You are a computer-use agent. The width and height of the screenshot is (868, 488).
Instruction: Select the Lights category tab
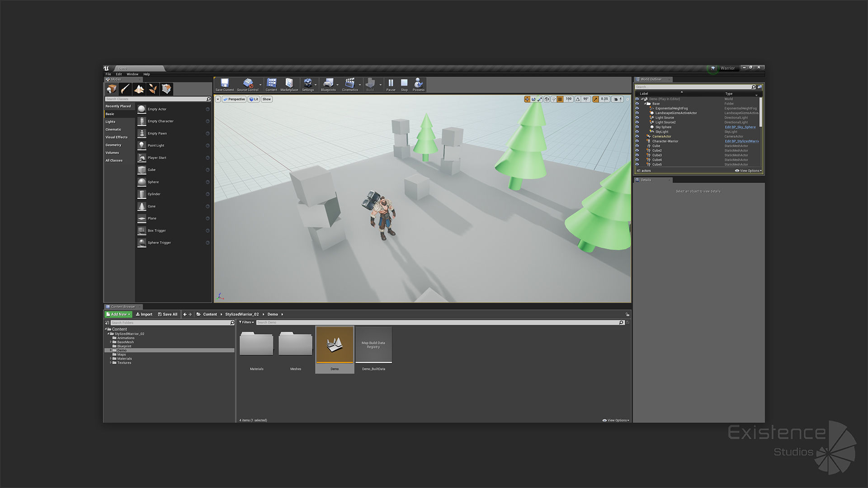110,122
